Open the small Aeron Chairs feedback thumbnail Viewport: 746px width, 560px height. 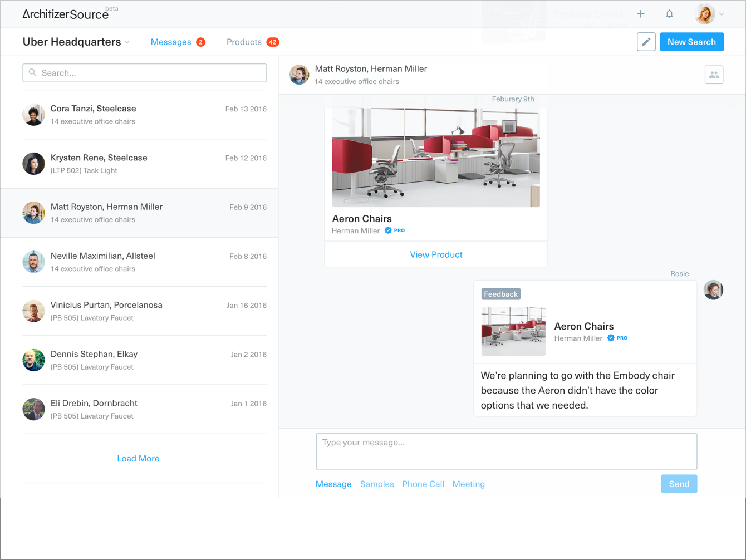(513, 332)
